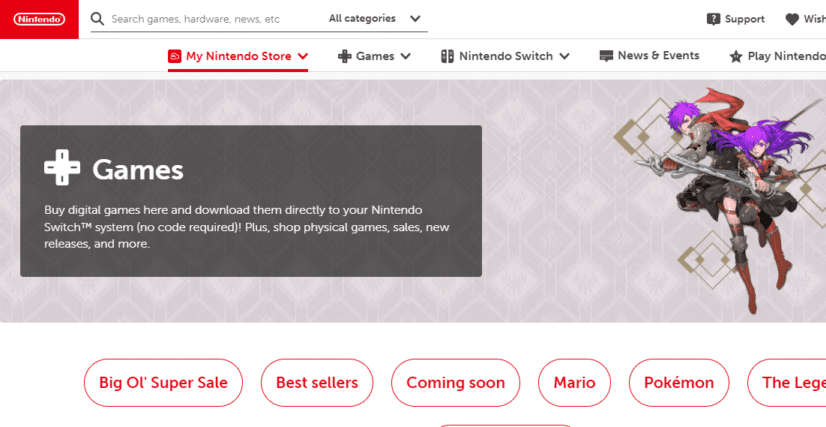Click the Support question mark icon
826x427 pixels.
tap(713, 19)
